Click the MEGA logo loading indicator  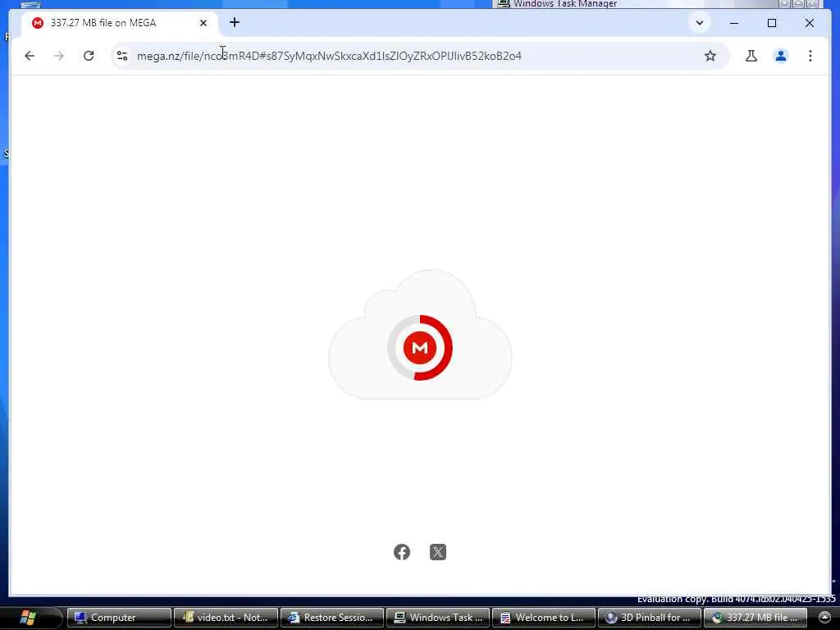coord(420,348)
